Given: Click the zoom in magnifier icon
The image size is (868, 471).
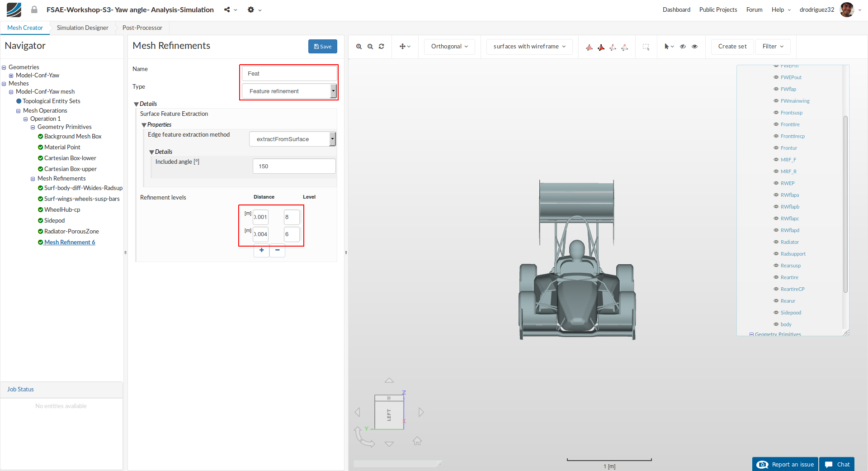Looking at the screenshot, I should pos(359,47).
